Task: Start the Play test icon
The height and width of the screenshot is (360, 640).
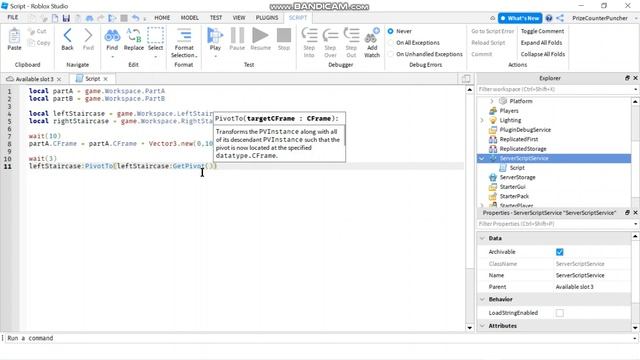Action: pyautogui.click(x=215, y=35)
